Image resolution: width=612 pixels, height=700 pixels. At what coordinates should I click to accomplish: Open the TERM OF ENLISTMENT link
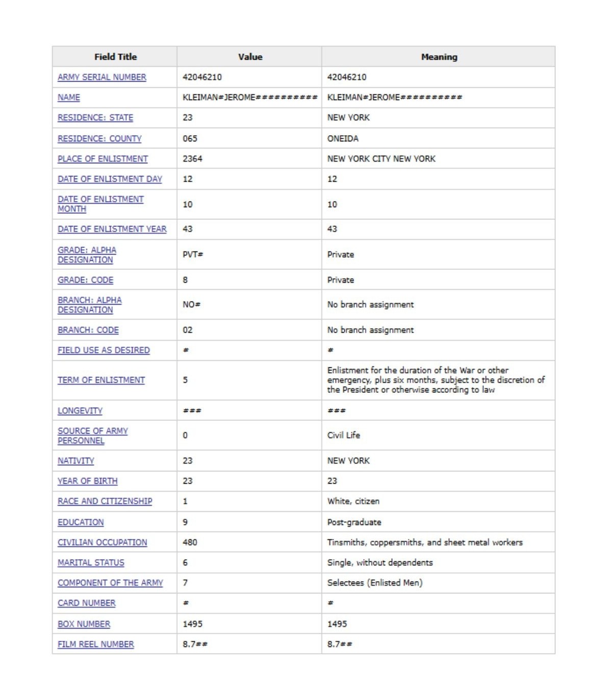pyautogui.click(x=101, y=380)
